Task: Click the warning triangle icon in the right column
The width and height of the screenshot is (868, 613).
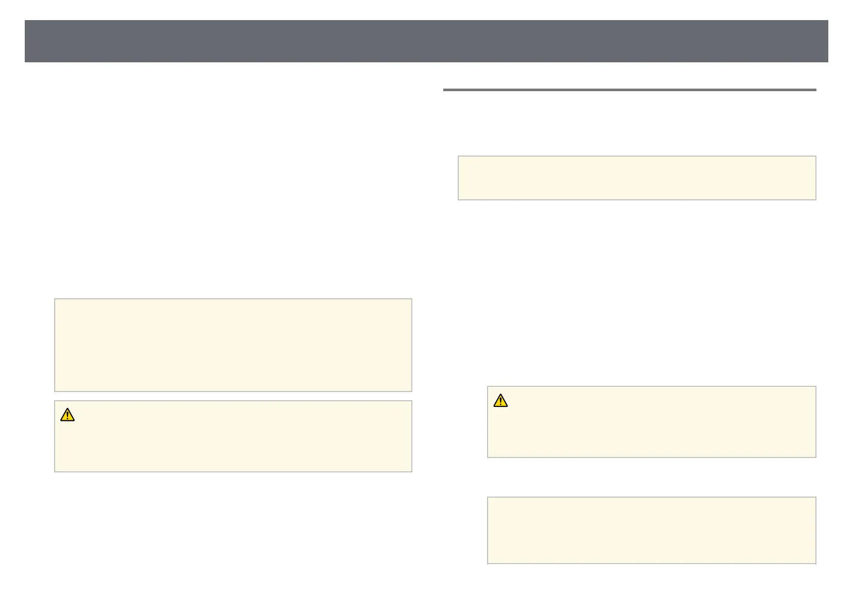Action: tap(500, 400)
